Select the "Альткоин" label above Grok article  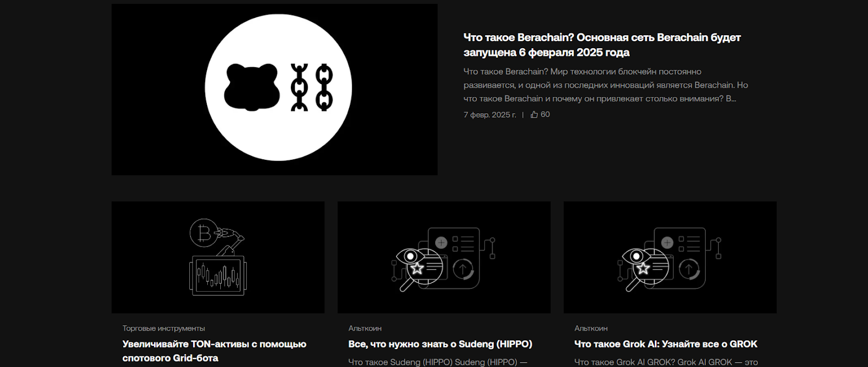[591, 329]
